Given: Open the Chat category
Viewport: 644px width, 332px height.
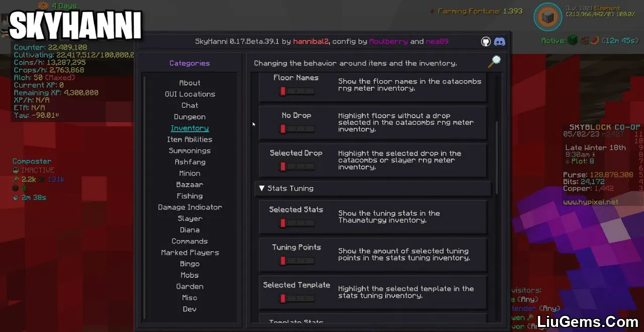Looking at the screenshot, I should [x=190, y=106].
